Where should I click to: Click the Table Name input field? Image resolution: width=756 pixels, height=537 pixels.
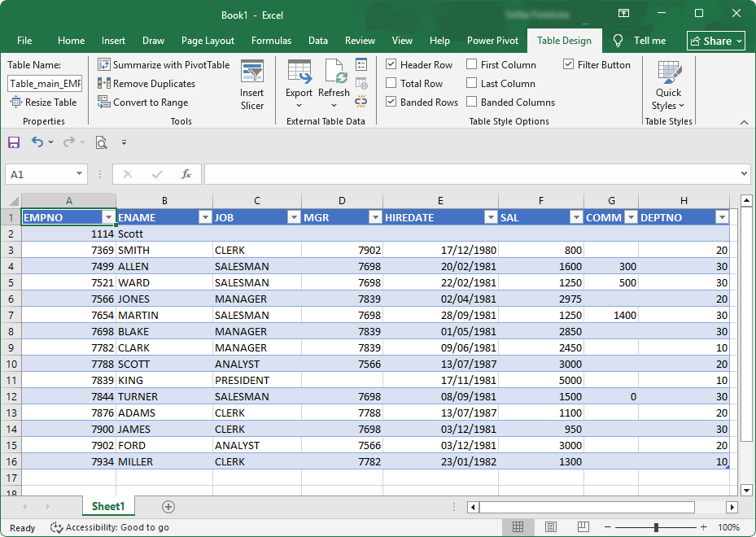pyautogui.click(x=45, y=83)
